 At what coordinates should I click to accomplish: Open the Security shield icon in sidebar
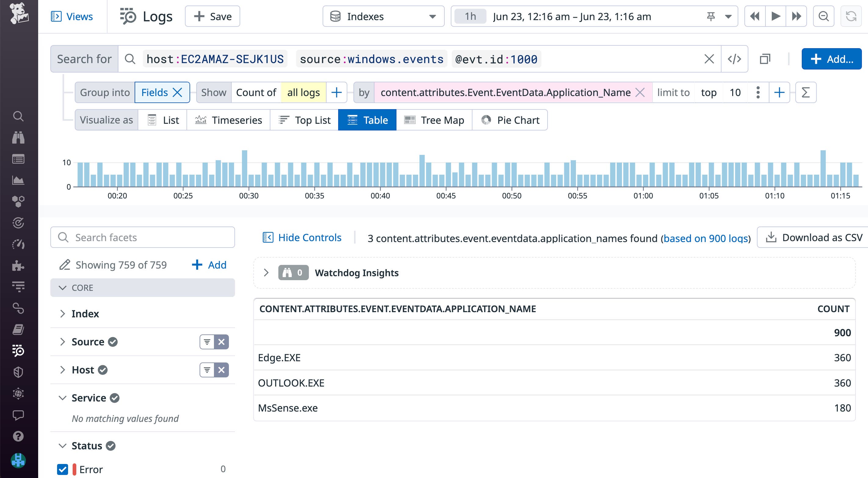[18, 372]
